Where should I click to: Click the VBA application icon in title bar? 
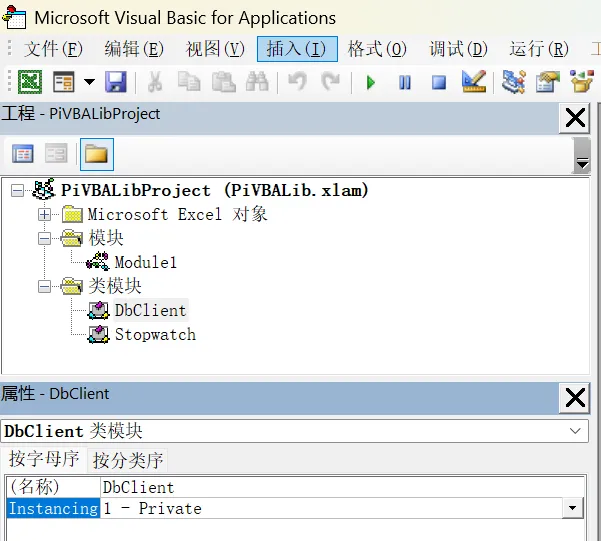tap(15, 17)
